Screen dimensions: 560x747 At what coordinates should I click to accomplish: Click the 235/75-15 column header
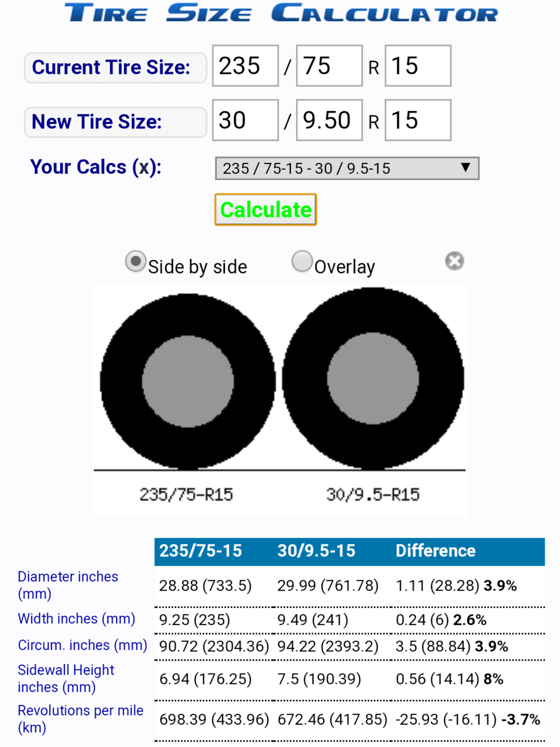[x=201, y=551]
